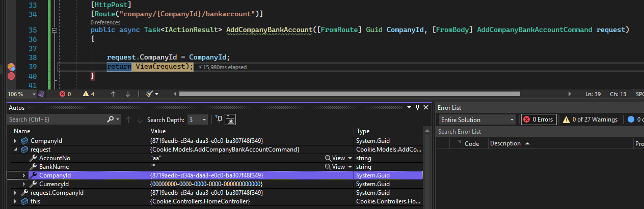Expand the top-level CompanyId variable row

pos(15,140)
